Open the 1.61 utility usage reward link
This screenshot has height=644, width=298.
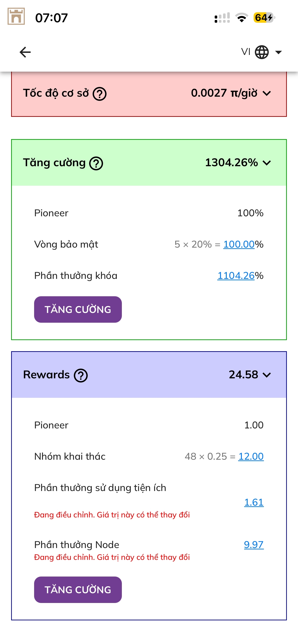coord(254,502)
